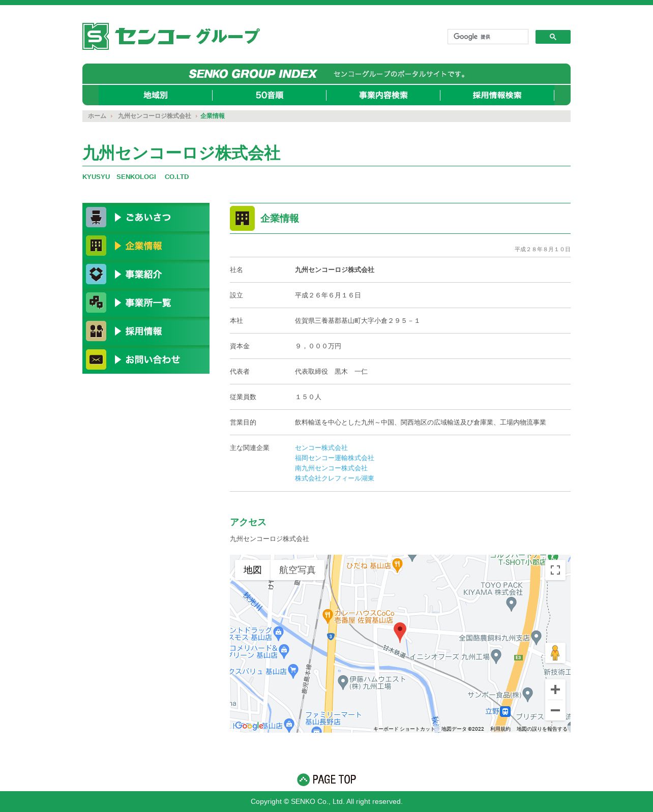The height and width of the screenshot is (812, 653).
Task: Click the PAGE TOP green circle icon
Action: (x=303, y=779)
